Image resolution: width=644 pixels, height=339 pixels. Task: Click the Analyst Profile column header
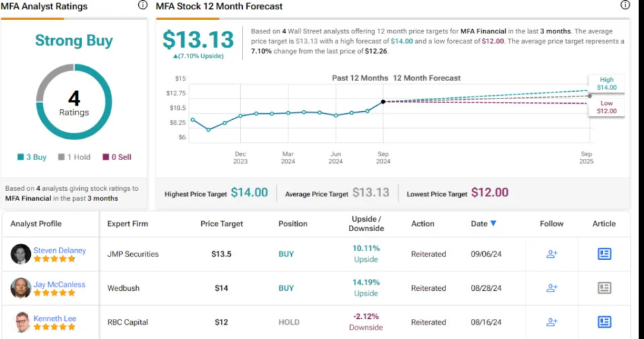click(x=36, y=224)
